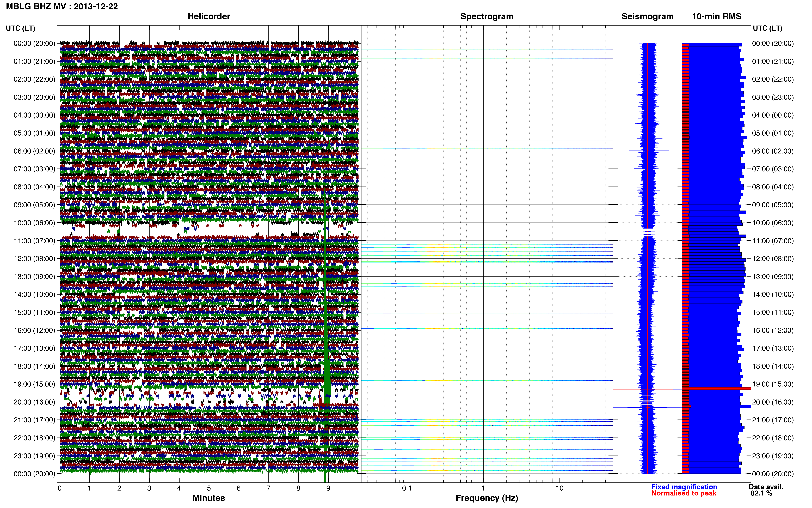Click right time label '09:00 (05:00)'
This screenshot has width=812, height=508.
[x=773, y=205]
